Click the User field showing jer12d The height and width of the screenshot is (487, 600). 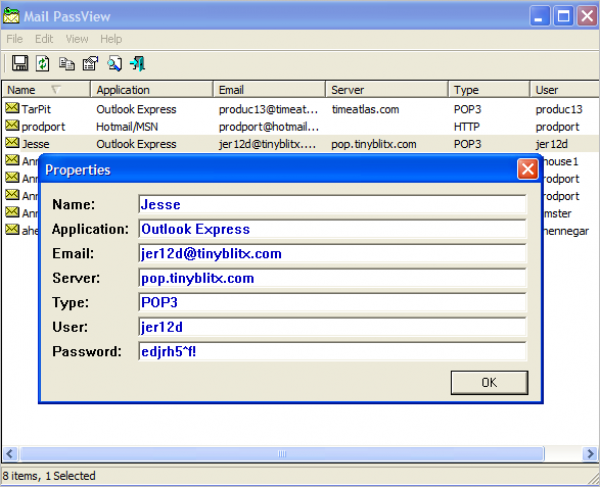click(x=333, y=327)
